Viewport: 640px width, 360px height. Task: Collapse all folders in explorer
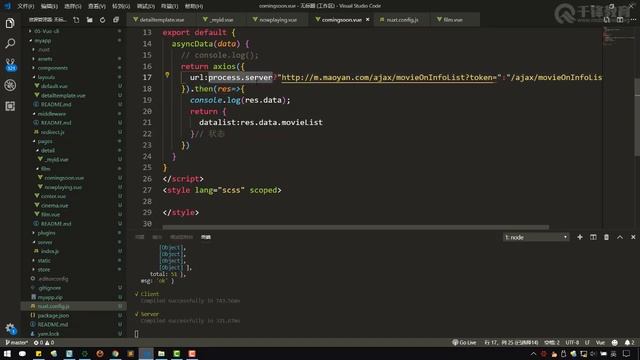[x=116, y=20]
